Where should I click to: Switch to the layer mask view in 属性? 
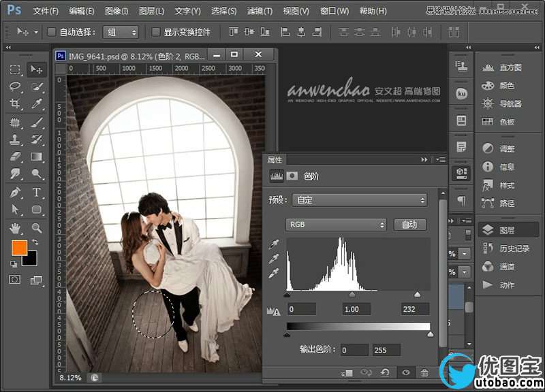[x=292, y=176]
